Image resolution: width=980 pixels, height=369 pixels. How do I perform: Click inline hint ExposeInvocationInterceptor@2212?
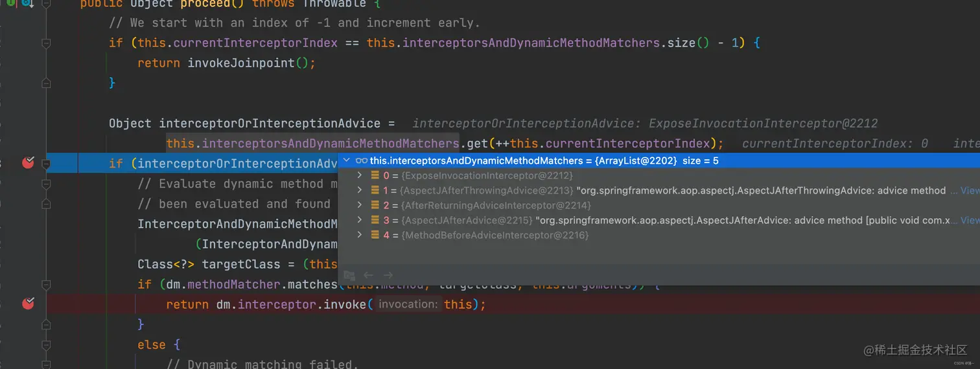click(x=764, y=123)
